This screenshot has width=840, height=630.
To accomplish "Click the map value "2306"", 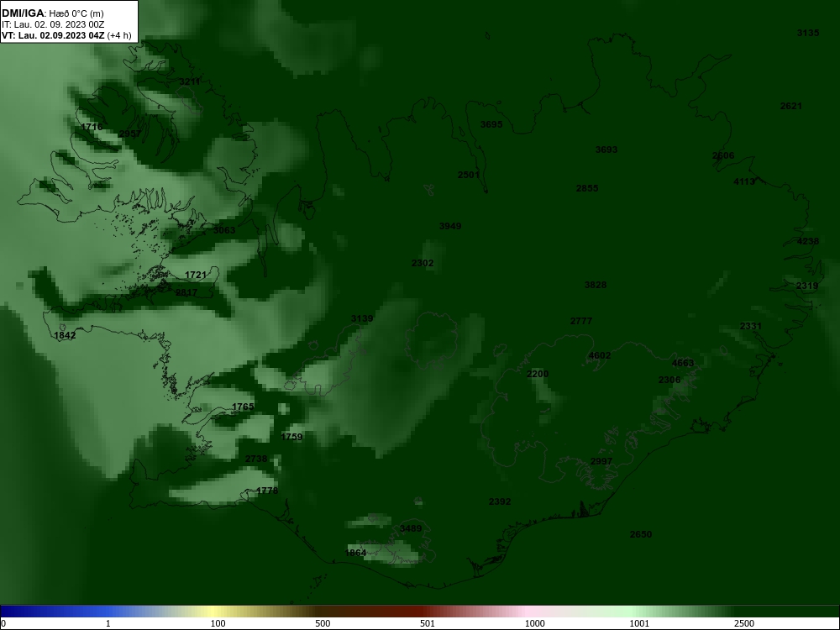I will click(669, 380).
